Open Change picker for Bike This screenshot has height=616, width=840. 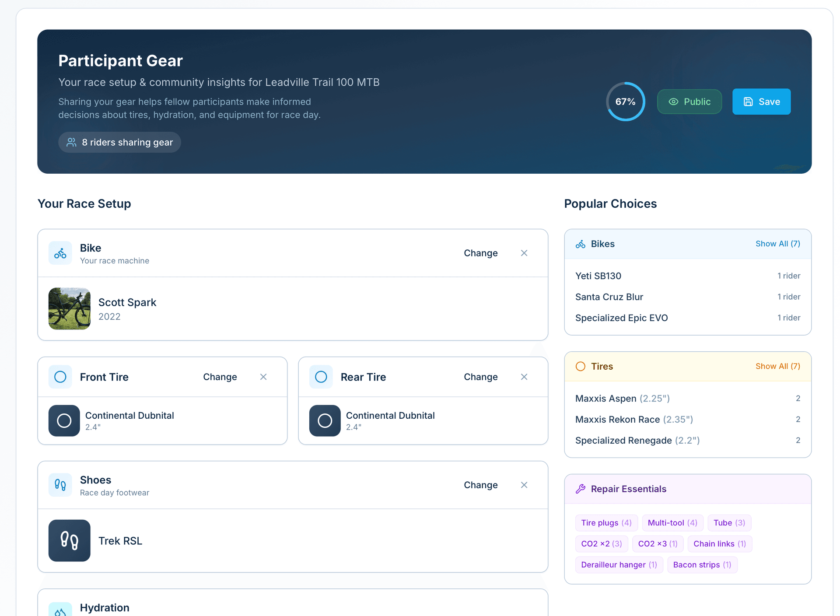480,253
